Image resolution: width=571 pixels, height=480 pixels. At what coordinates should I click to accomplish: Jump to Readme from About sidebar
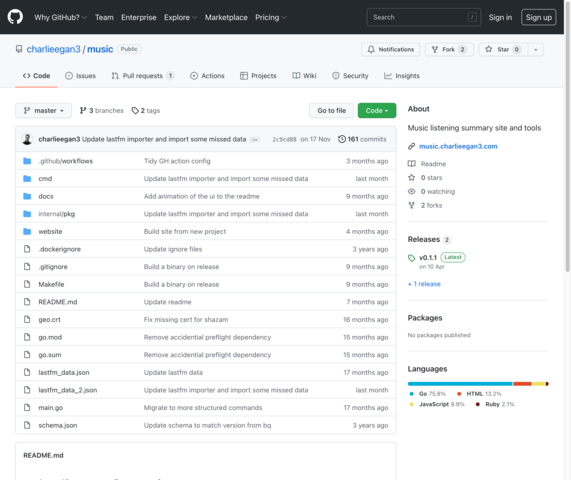pos(427,164)
